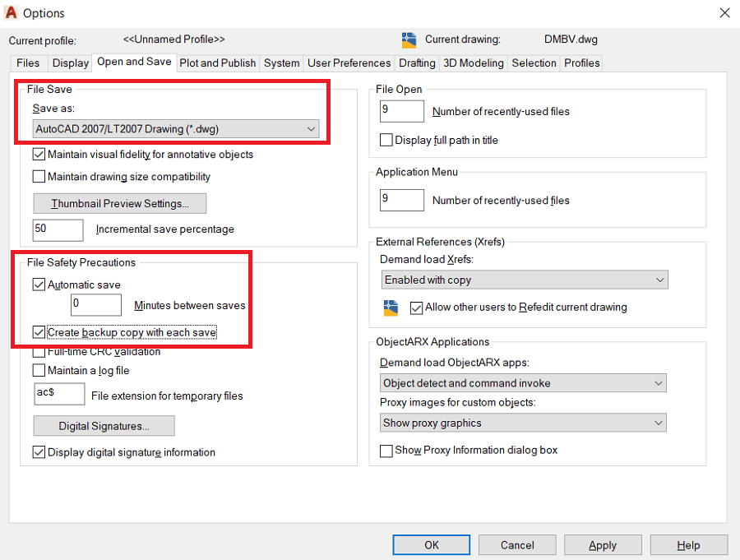Open Help for the Options dialog
This screenshot has height=560, width=740.
click(688, 545)
